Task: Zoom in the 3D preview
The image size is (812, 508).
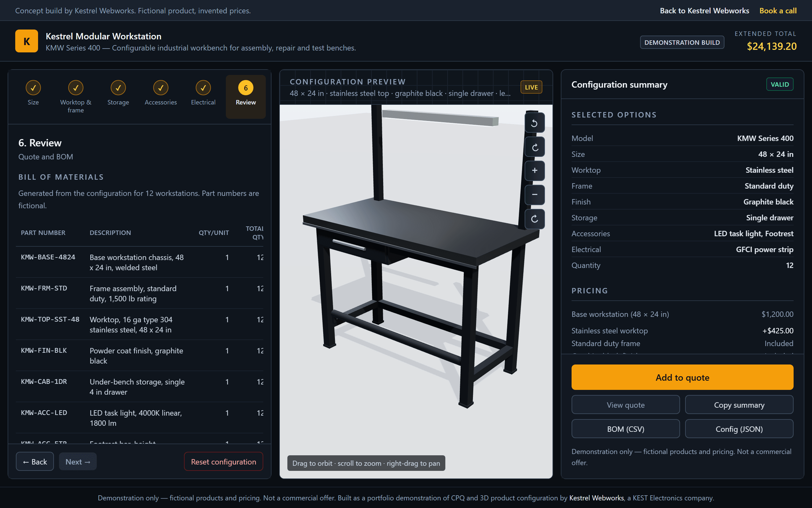Action: [534, 171]
